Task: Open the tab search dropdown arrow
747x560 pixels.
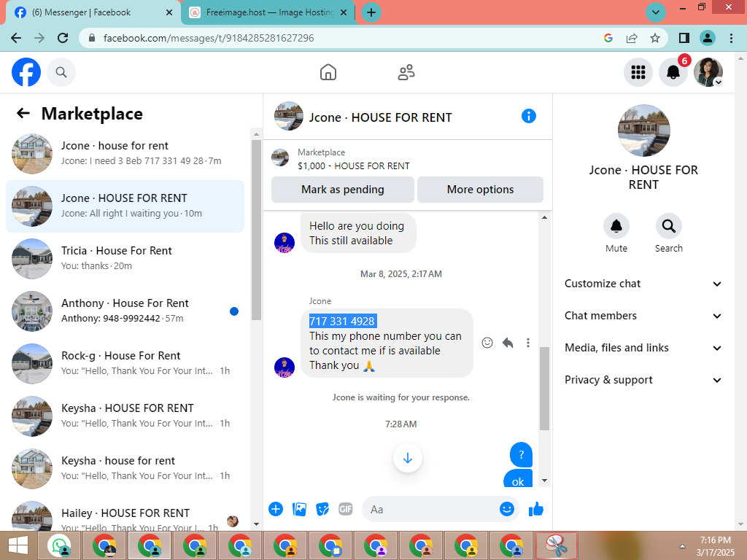Action: [x=656, y=12]
